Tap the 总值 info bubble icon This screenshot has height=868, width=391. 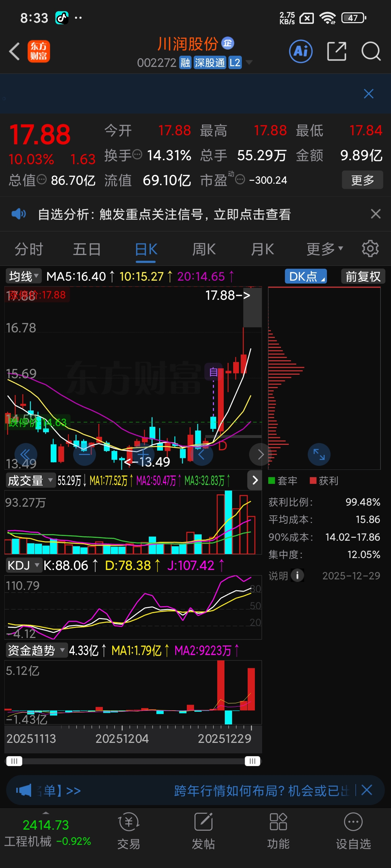point(42,179)
